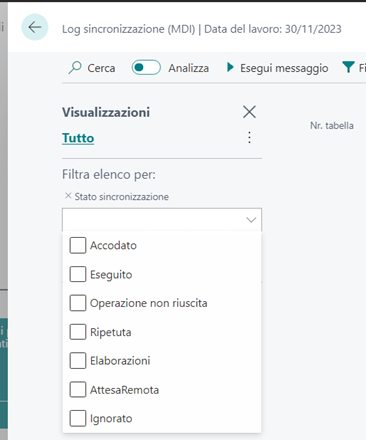The width and height of the screenshot is (366, 440).
Task: Open the Tutto view link
Action: [78, 138]
